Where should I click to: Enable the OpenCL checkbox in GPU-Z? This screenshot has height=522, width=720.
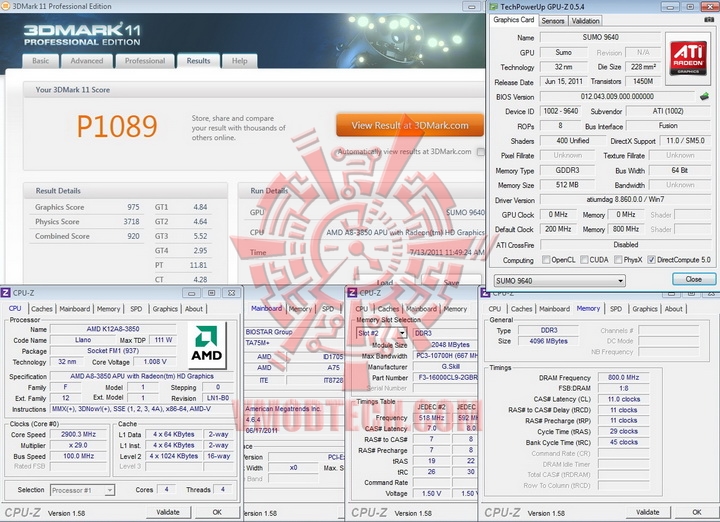click(546, 259)
